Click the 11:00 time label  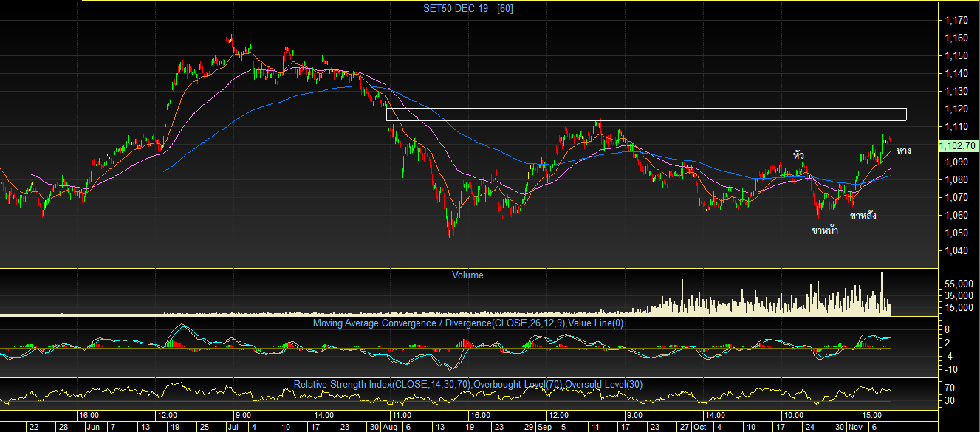(x=400, y=415)
